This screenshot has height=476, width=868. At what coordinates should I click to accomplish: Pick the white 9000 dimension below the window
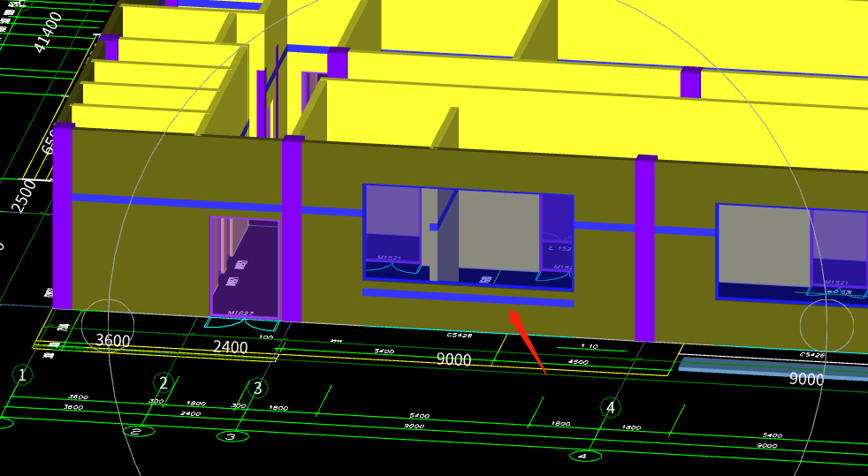[454, 359]
